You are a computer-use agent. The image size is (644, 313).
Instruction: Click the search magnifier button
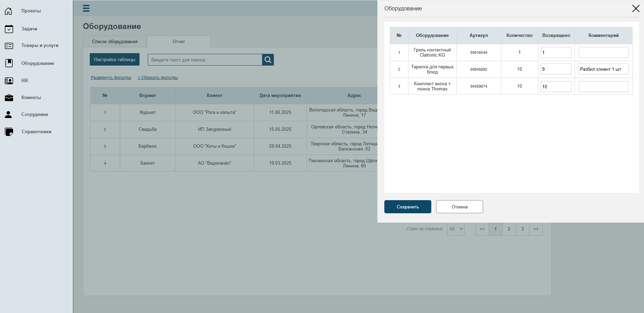coord(268,60)
